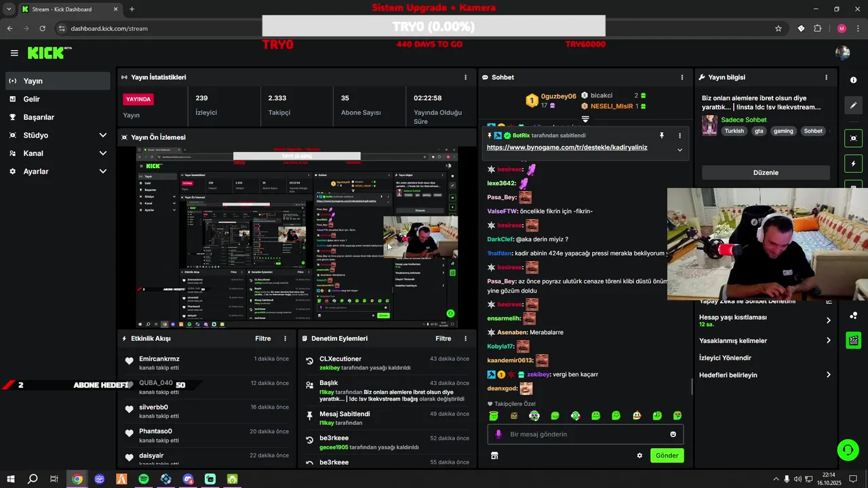Click the stream preview thumbnail

(298, 237)
